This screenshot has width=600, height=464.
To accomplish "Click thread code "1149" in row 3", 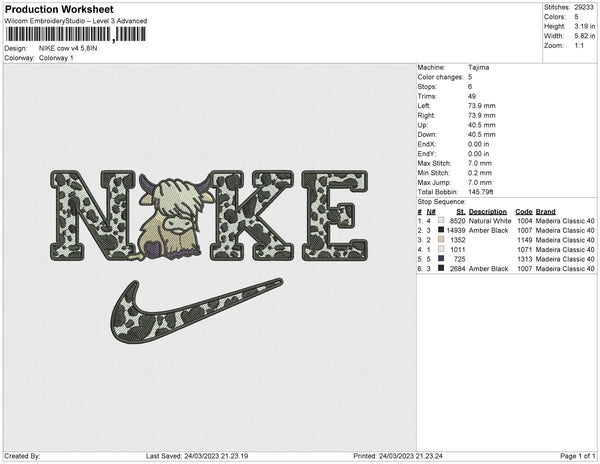I will (524, 240).
